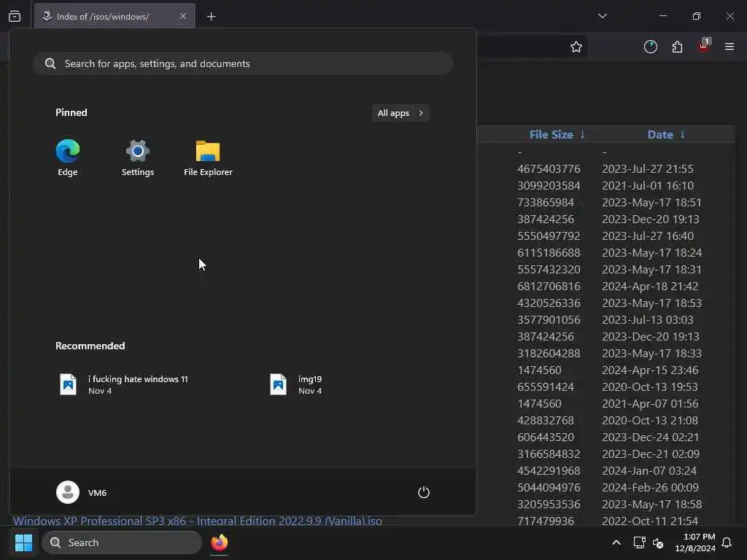Show hidden system tray icons
The image size is (747, 560).
coord(616,542)
